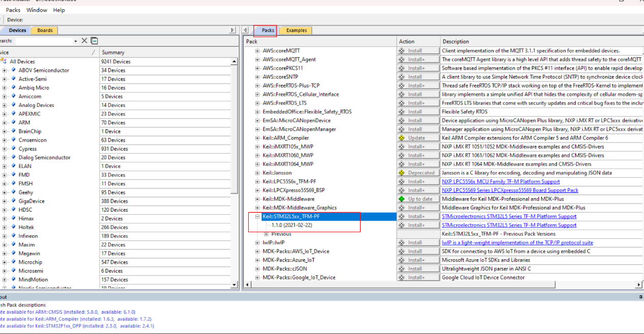Select the '9241 Devices' summary cell
Screen dimensions: 644x334
pos(166,62)
